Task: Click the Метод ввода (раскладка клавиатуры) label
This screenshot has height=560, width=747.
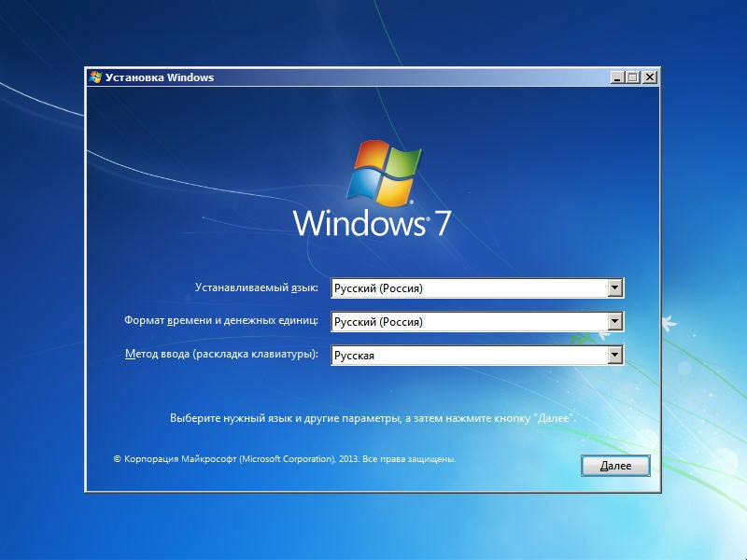Action: click(x=221, y=355)
